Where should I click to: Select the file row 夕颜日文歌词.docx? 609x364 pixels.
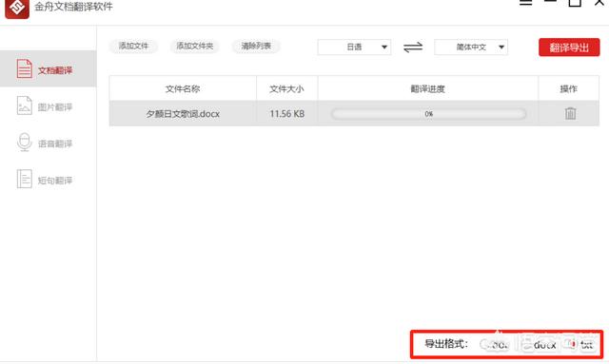point(354,113)
